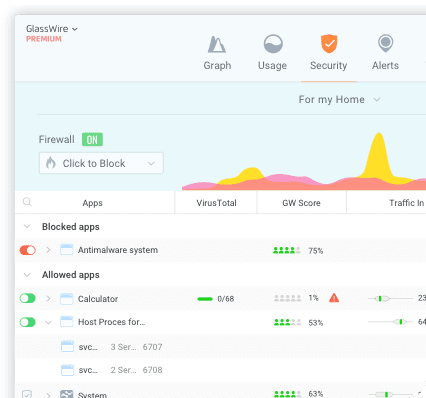Open the Alerts pin icon
Image resolution: width=426 pixels, height=398 pixels.
[x=386, y=43]
